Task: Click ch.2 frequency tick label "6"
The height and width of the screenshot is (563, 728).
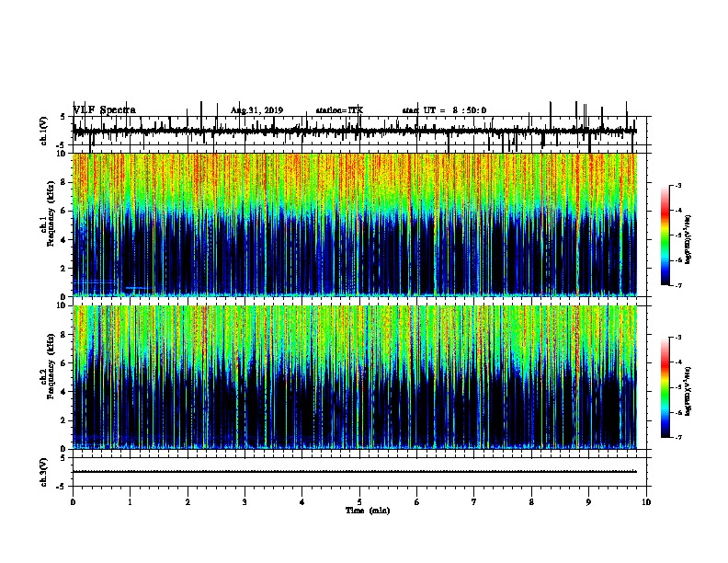Action: click(x=64, y=363)
